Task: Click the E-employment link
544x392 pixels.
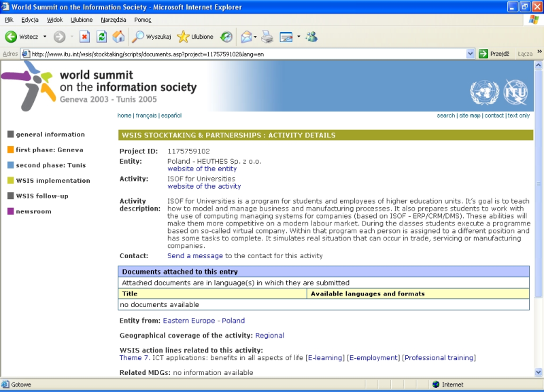Action: (373, 357)
